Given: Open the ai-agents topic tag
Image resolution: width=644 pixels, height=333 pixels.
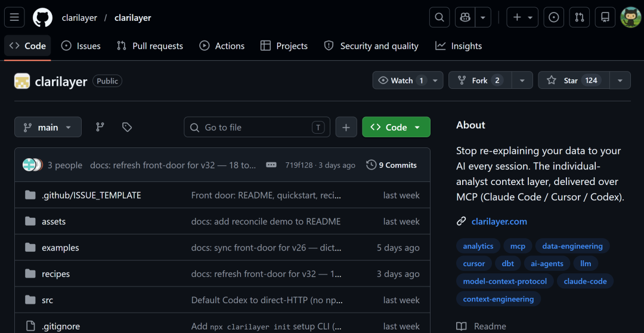Looking at the screenshot, I should click(547, 264).
